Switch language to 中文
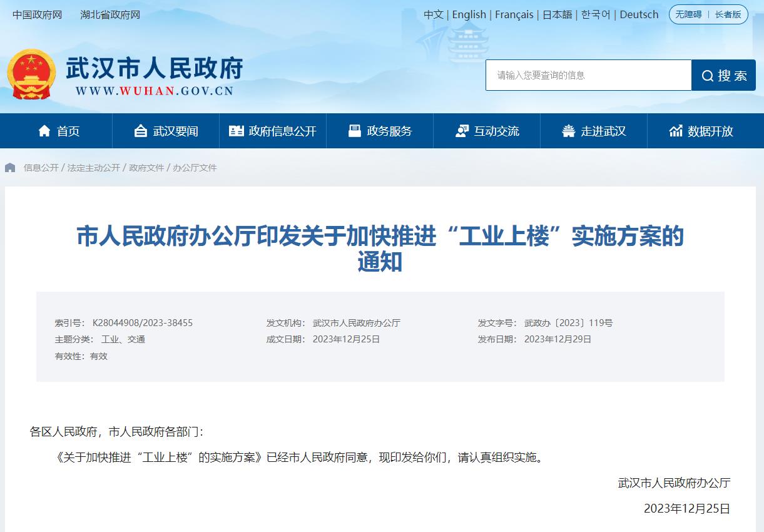Image resolution: width=764 pixels, height=532 pixels. point(434,14)
